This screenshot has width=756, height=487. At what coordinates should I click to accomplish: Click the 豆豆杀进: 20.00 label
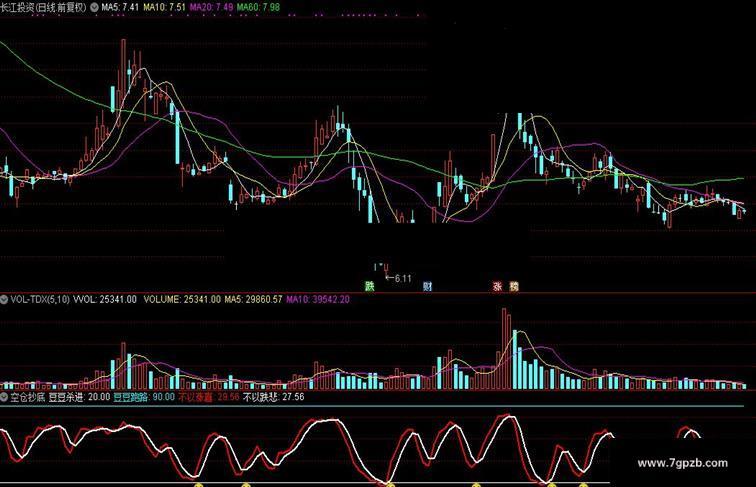click(x=79, y=397)
